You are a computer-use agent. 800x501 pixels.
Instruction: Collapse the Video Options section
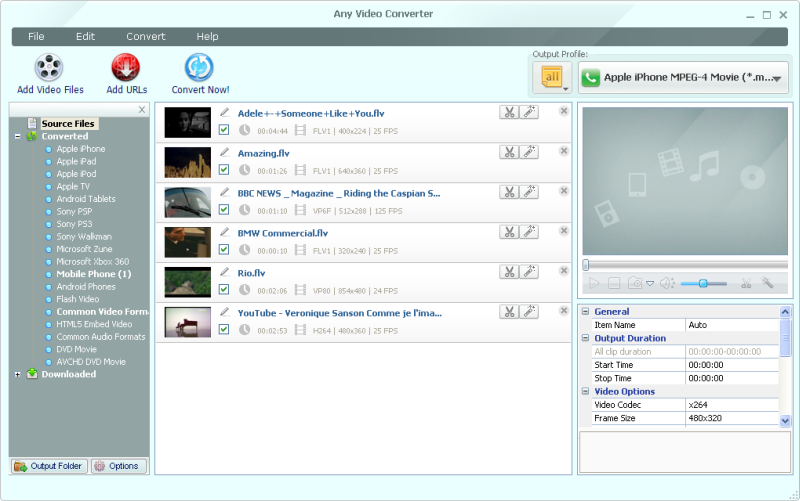586,391
